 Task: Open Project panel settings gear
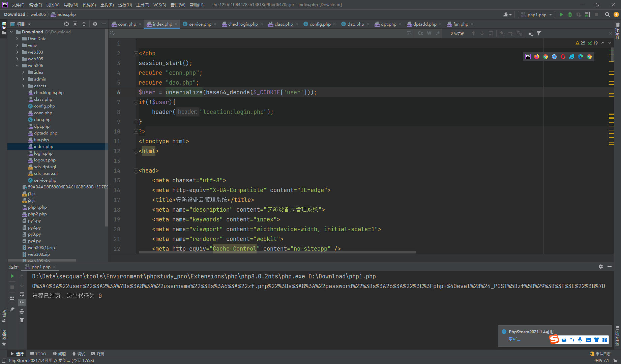(x=95, y=24)
